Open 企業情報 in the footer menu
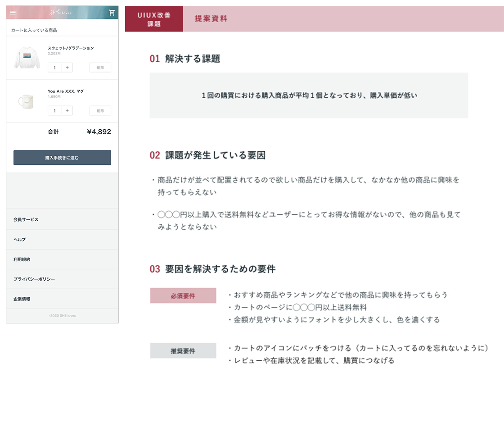 coord(22,299)
